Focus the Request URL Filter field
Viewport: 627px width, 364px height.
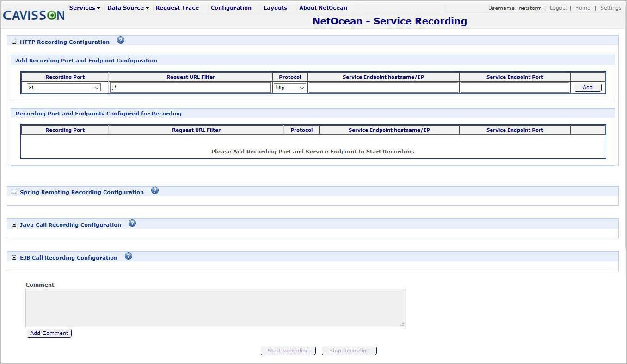[x=191, y=88]
